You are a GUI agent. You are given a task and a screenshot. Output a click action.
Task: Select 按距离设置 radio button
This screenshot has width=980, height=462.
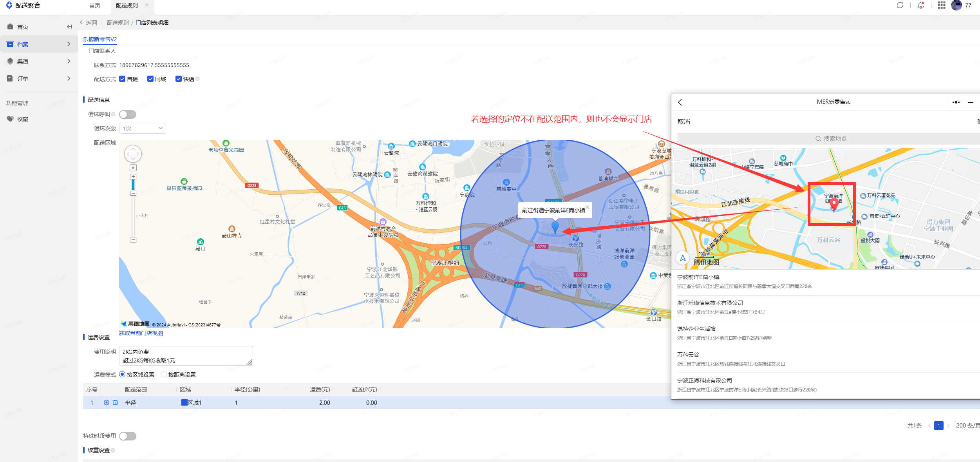pyautogui.click(x=164, y=374)
